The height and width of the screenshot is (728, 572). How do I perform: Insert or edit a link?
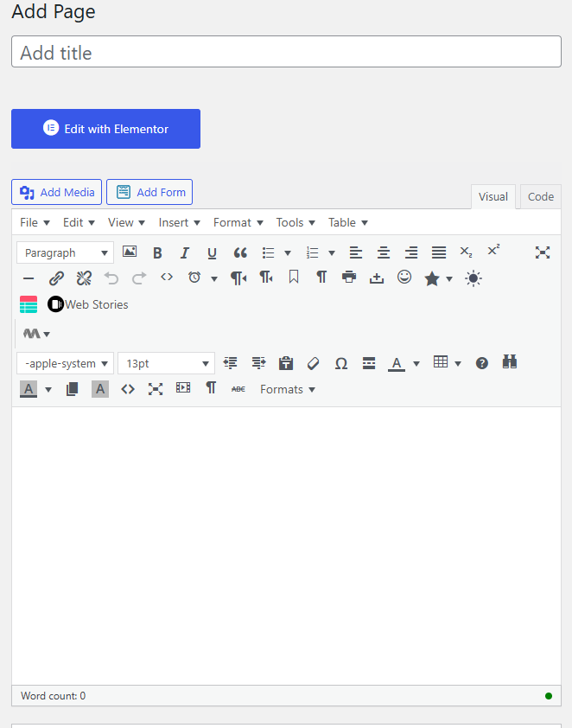tap(57, 278)
